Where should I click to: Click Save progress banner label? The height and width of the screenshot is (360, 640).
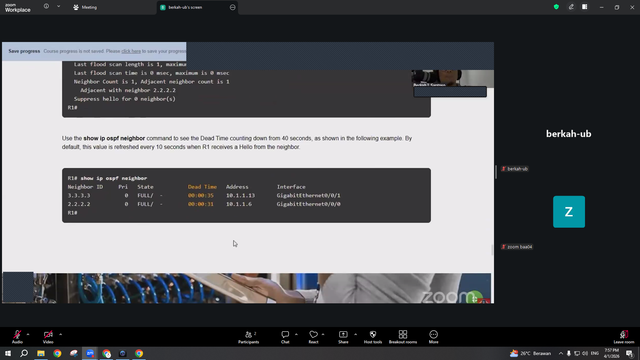pyautogui.click(x=24, y=51)
